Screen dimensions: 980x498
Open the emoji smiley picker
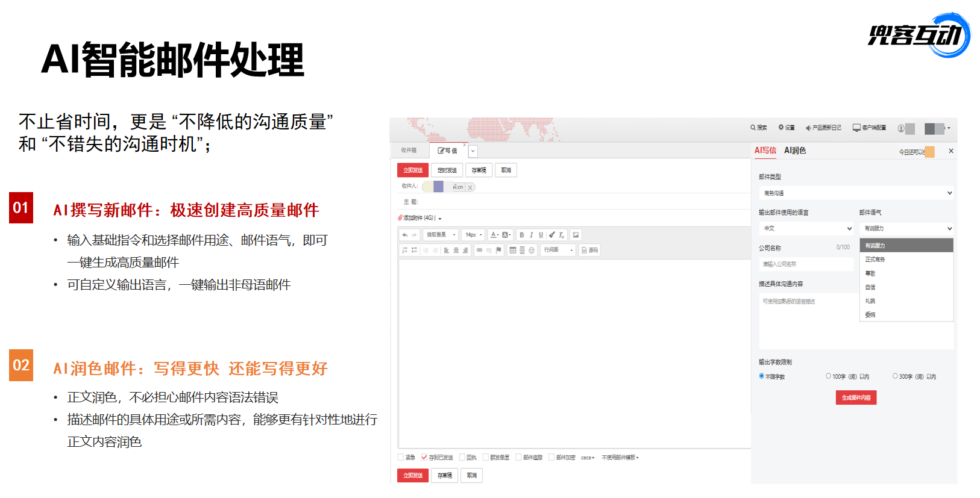532,250
